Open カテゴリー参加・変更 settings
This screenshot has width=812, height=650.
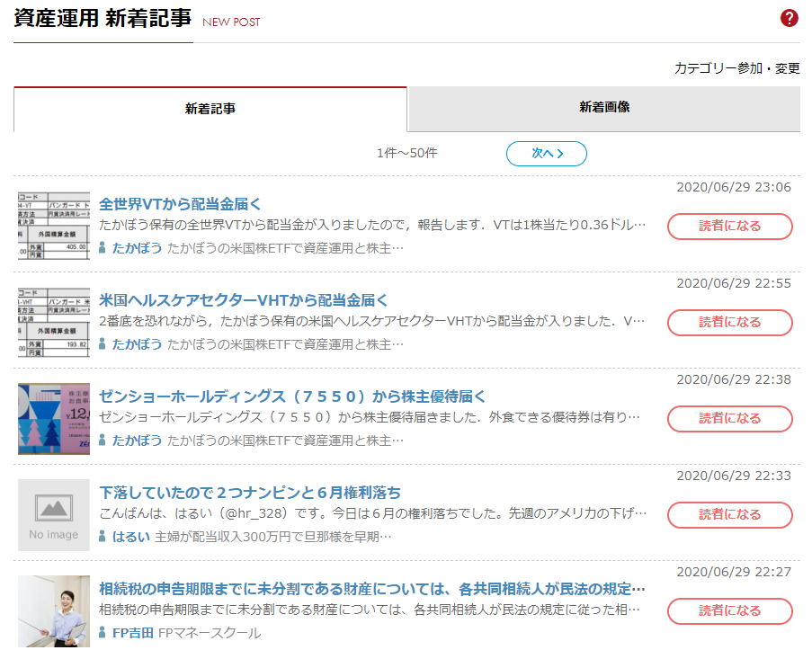click(x=738, y=67)
